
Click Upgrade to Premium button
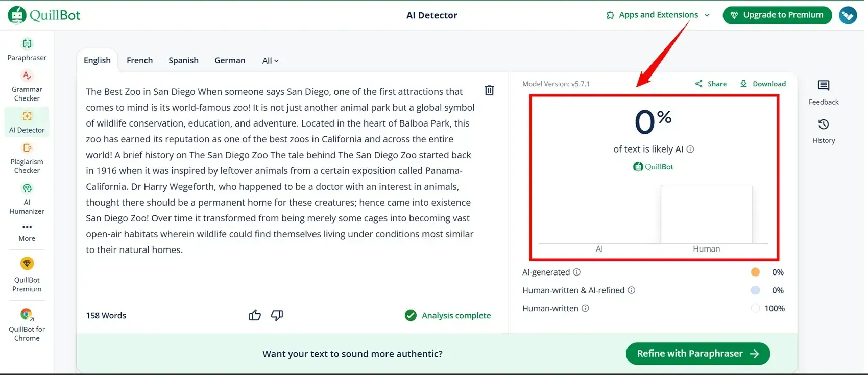click(x=777, y=15)
